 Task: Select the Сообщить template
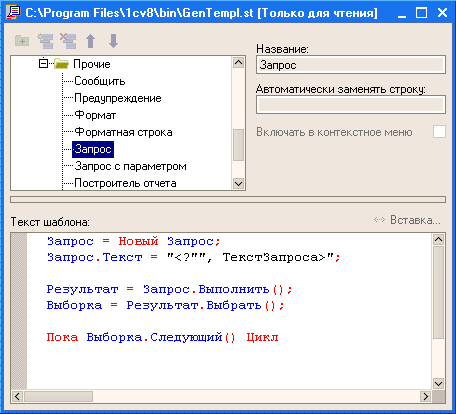pyautogui.click(x=99, y=81)
